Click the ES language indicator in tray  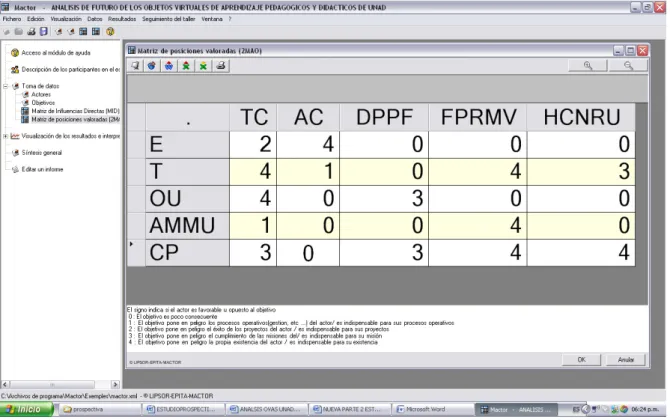[576, 409]
